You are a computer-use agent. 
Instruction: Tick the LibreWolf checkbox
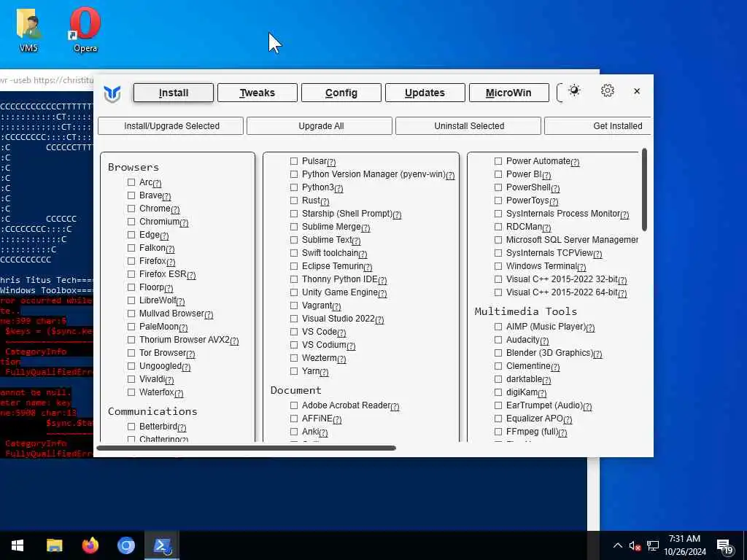[131, 300]
